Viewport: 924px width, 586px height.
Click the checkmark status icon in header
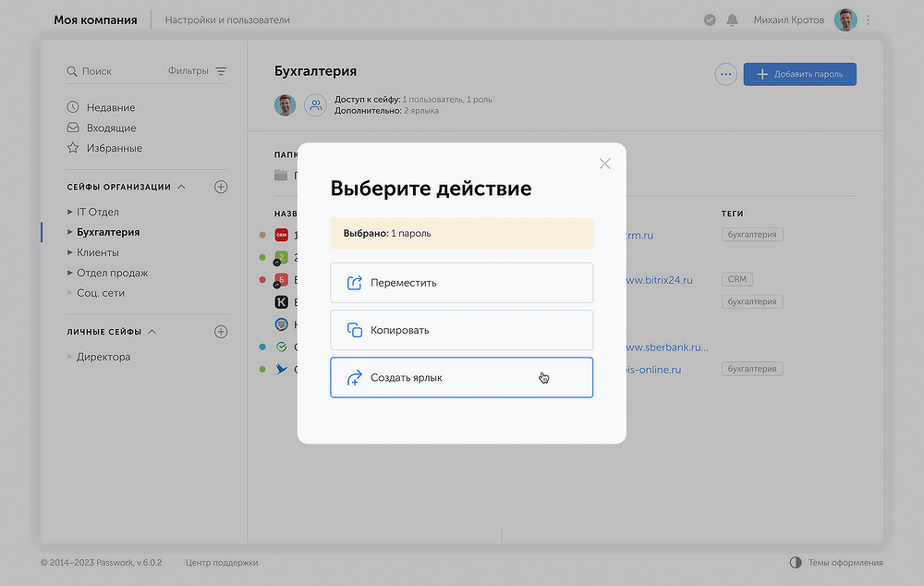tap(710, 19)
